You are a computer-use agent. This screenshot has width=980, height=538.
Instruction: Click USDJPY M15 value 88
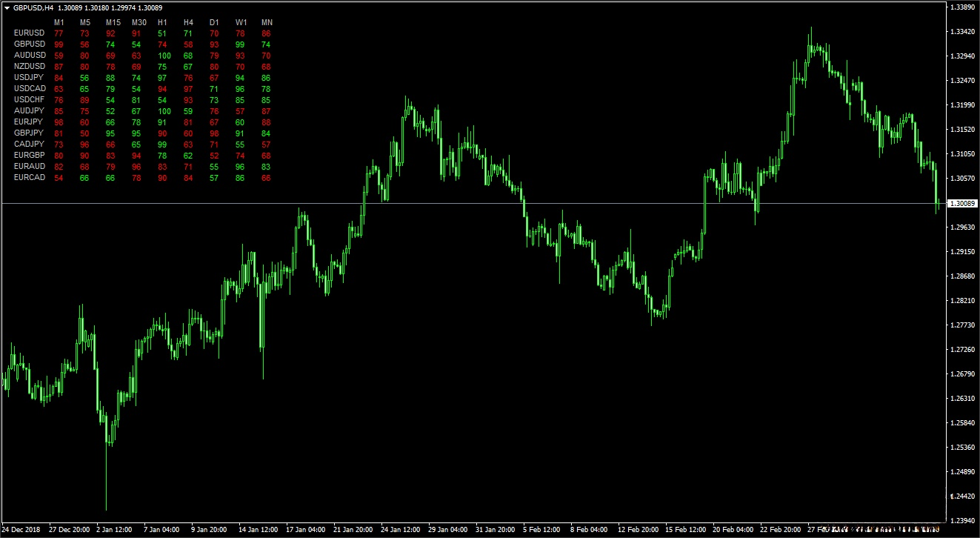pos(111,78)
